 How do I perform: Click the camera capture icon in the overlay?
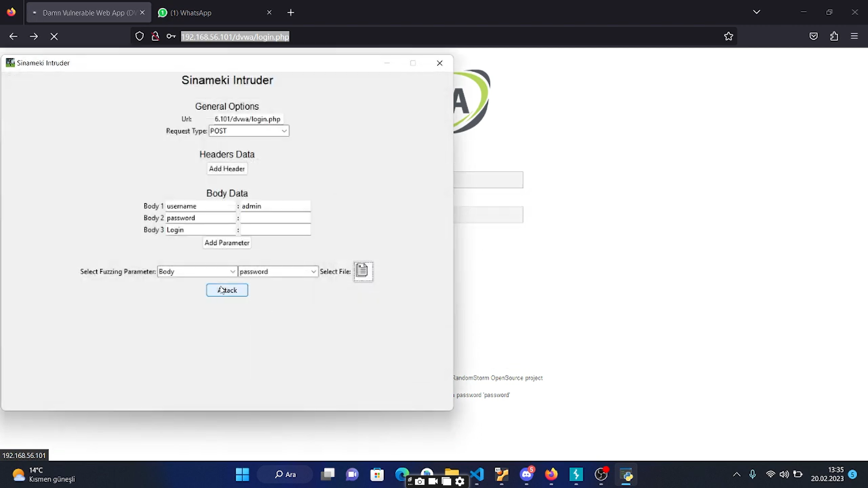coord(419,481)
